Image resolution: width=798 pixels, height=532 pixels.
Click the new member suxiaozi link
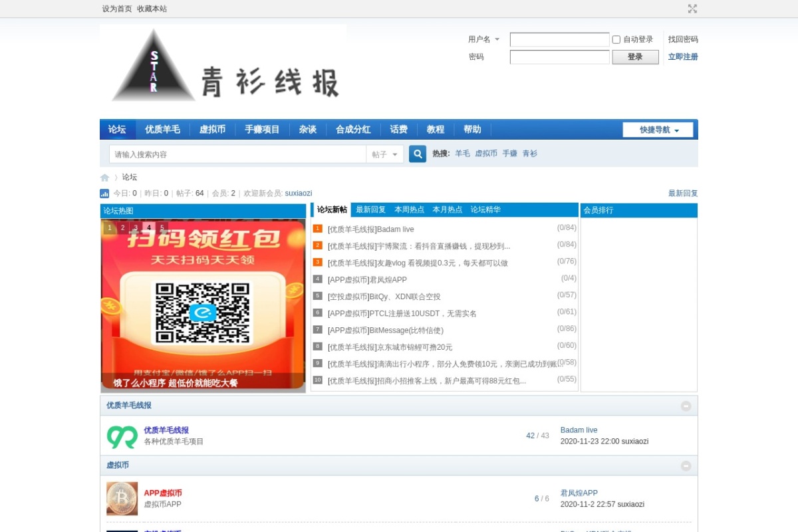click(298, 193)
